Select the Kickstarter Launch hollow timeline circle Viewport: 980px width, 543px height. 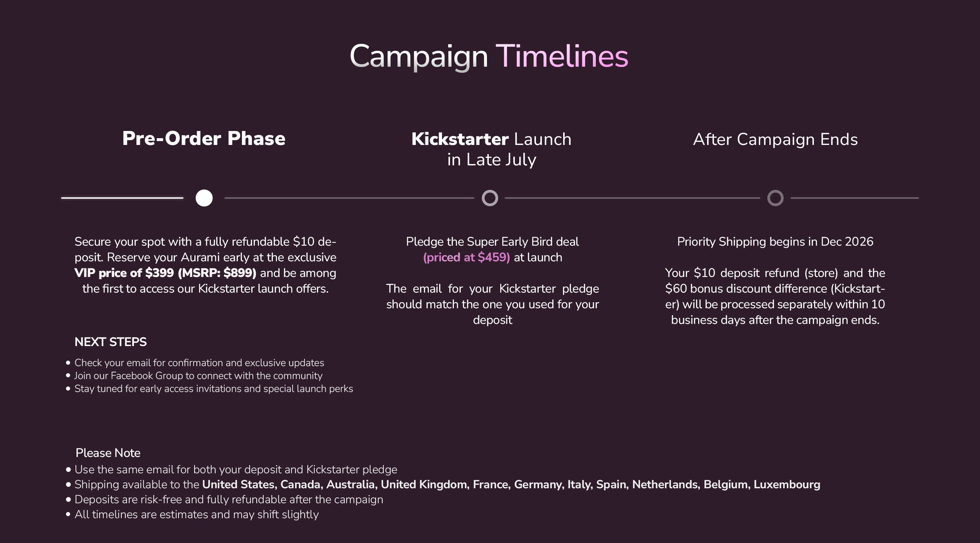point(490,198)
